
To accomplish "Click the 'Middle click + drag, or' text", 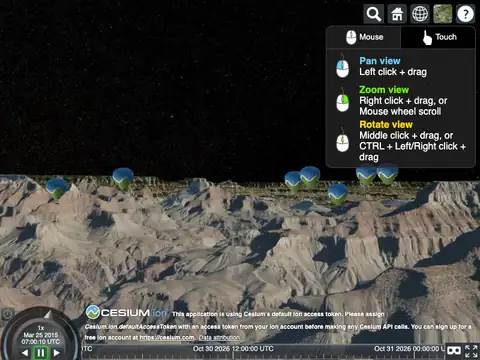I will click(x=406, y=136).
